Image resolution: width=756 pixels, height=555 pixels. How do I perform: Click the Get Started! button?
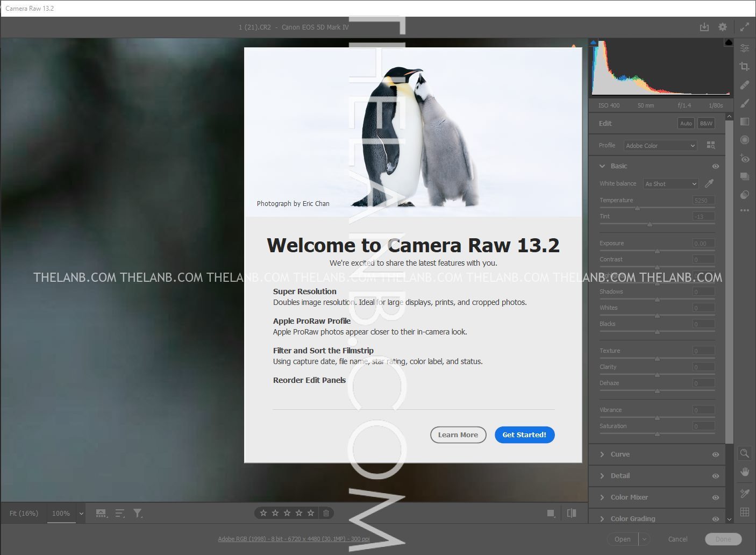524,435
